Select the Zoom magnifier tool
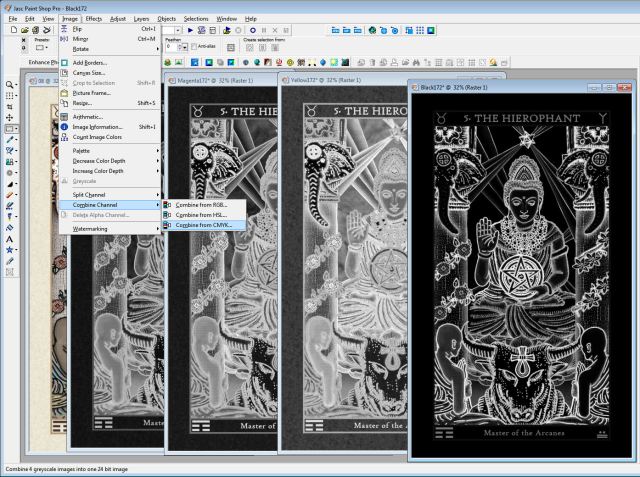The image size is (640, 477). tap(10, 85)
